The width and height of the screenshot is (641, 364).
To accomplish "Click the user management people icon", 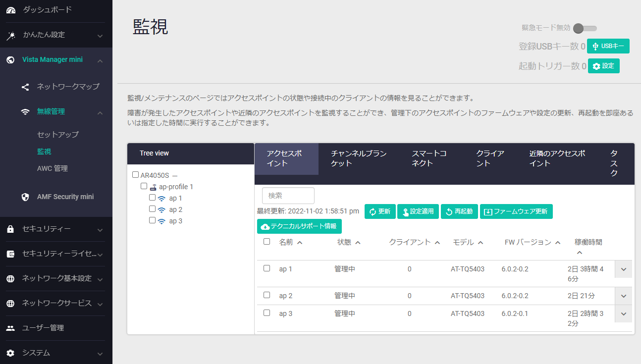I will [x=10, y=328].
